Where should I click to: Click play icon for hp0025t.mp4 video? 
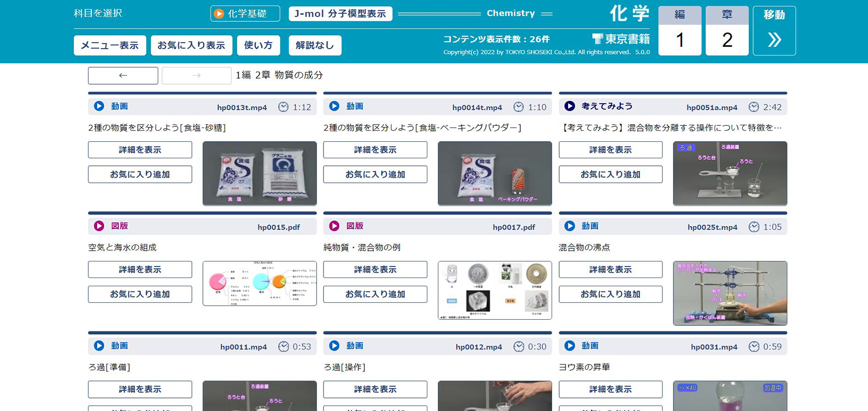pyautogui.click(x=570, y=226)
